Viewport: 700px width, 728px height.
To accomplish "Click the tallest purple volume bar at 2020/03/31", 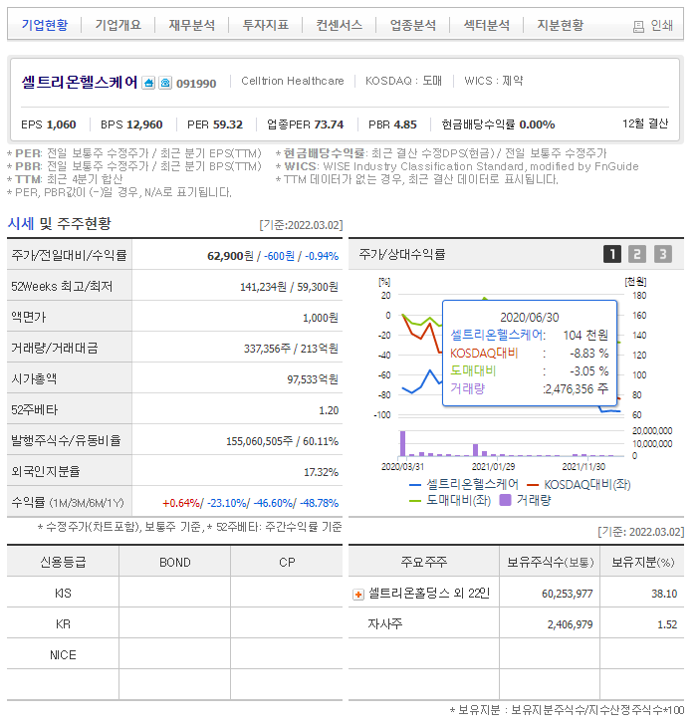I will click(403, 443).
